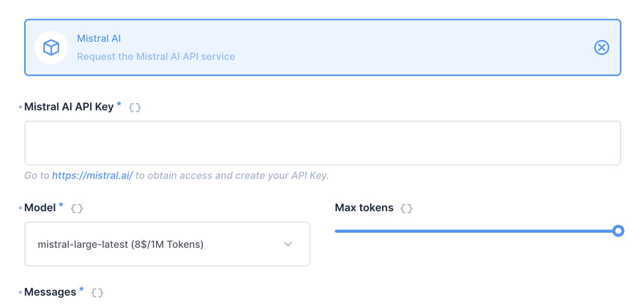This screenshot has height=305, width=644.
Task: Click the Messages field label
Action: [x=50, y=292]
